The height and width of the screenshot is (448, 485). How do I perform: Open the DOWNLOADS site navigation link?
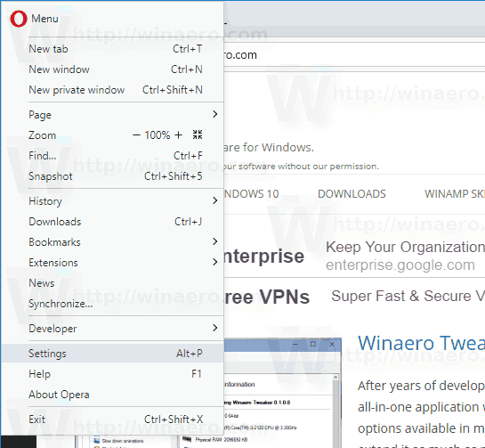click(x=352, y=194)
